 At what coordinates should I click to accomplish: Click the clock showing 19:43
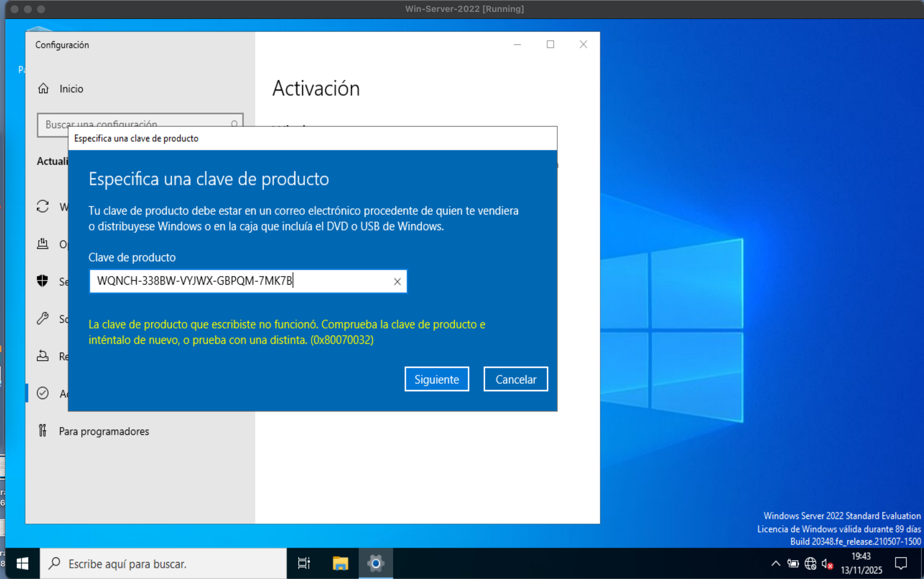(x=861, y=557)
